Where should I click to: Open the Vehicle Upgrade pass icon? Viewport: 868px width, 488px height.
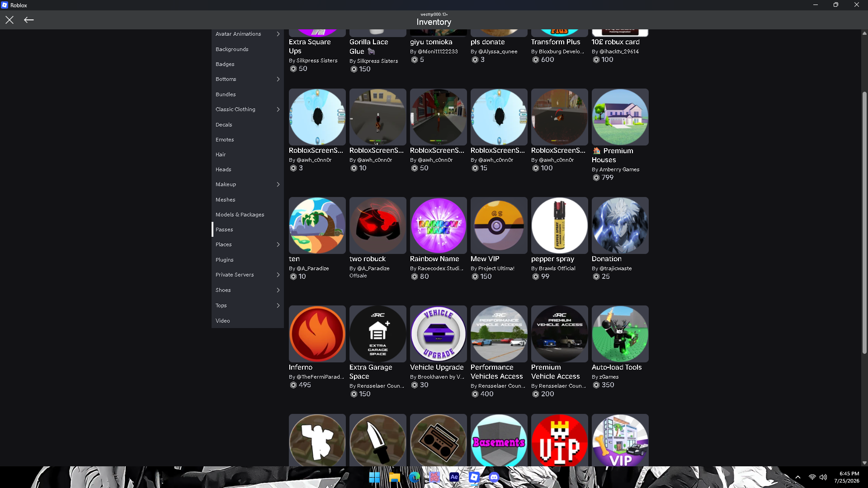click(438, 334)
